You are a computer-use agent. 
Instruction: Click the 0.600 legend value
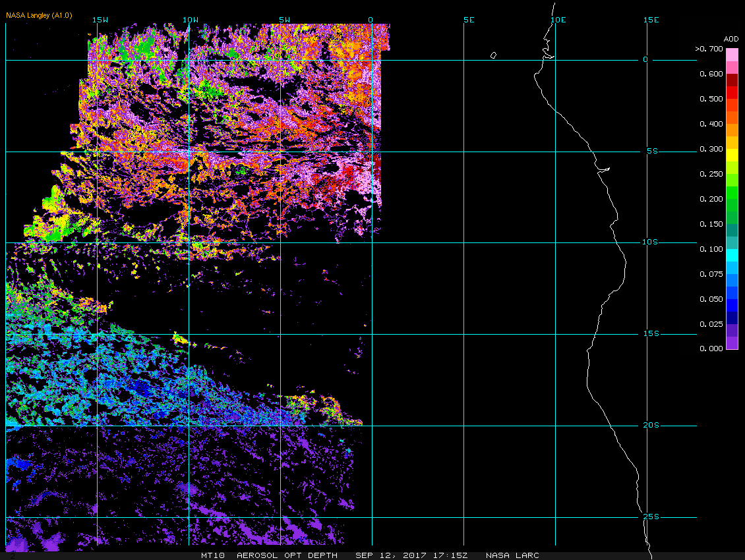(711, 74)
